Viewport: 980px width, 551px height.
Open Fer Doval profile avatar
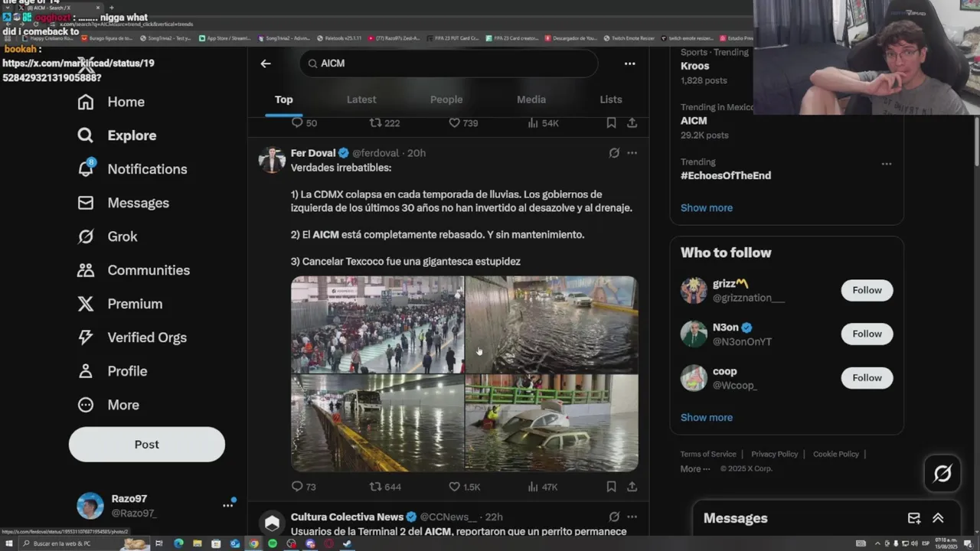(x=272, y=160)
